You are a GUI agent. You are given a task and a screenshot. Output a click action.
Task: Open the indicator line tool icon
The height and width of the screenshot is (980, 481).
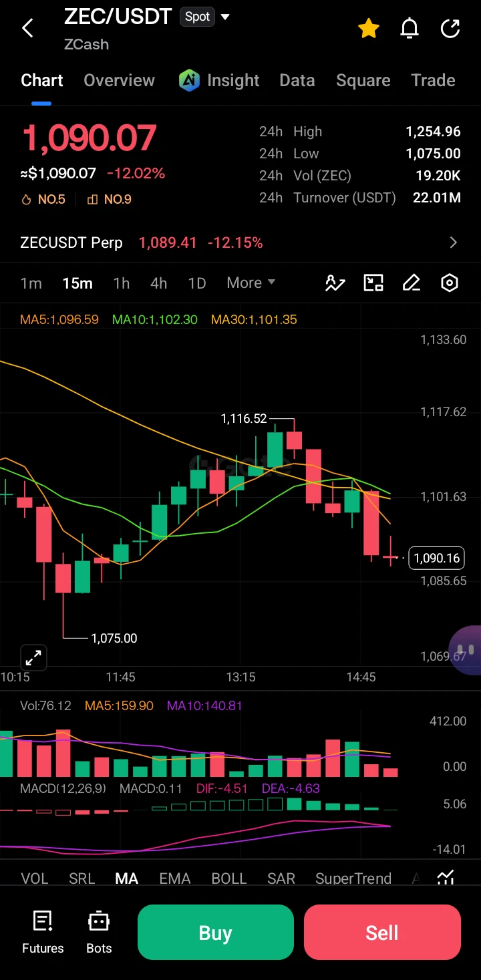[x=335, y=283]
